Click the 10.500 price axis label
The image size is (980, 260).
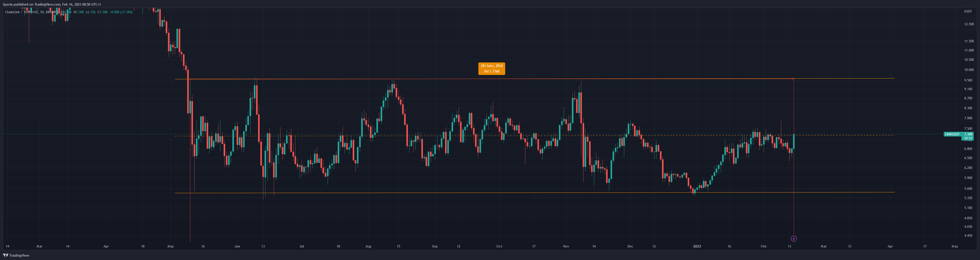click(969, 60)
